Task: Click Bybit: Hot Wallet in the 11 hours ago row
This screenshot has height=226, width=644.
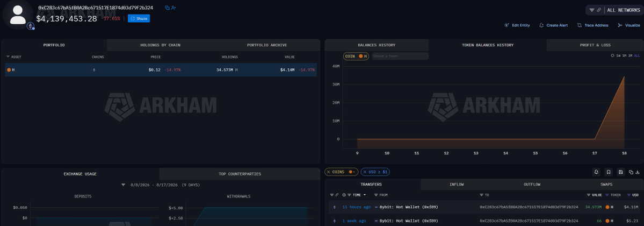Action: [x=408, y=207]
